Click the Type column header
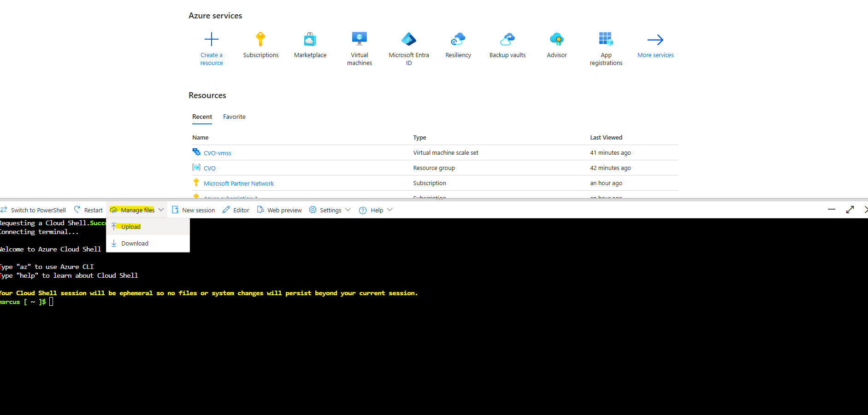 tap(419, 138)
